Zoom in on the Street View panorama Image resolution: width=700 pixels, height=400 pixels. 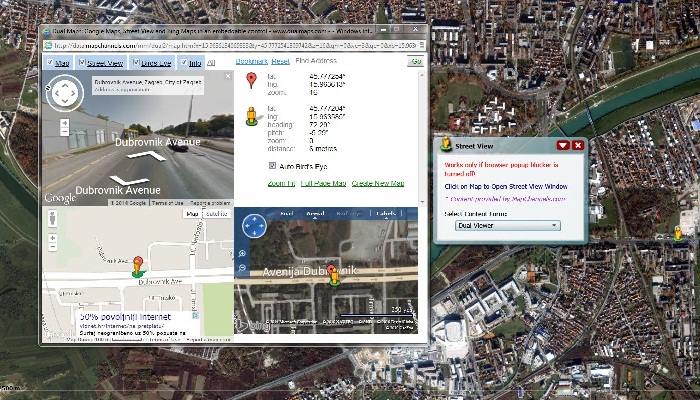(x=64, y=123)
